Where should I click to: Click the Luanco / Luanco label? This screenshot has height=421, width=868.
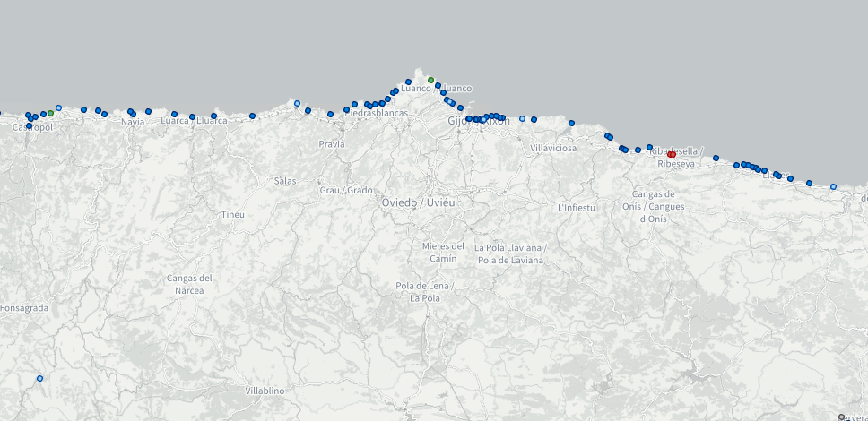pos(436,89)
